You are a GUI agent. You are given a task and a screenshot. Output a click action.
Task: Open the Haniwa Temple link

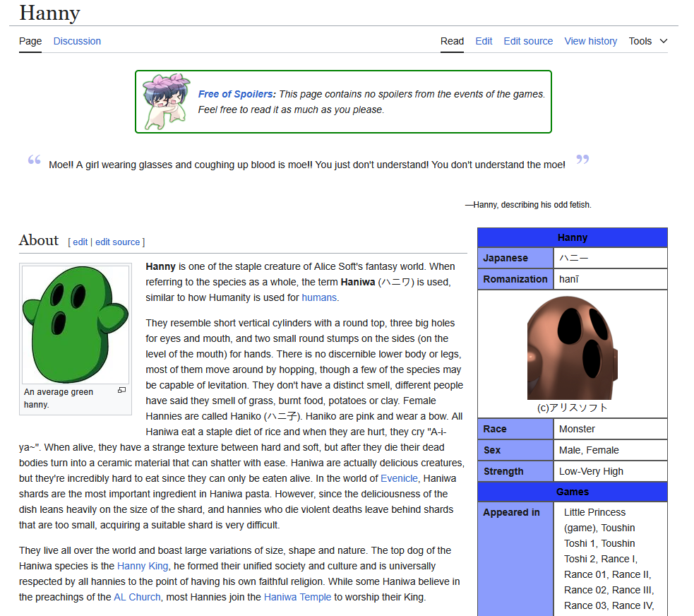[297, 597]
